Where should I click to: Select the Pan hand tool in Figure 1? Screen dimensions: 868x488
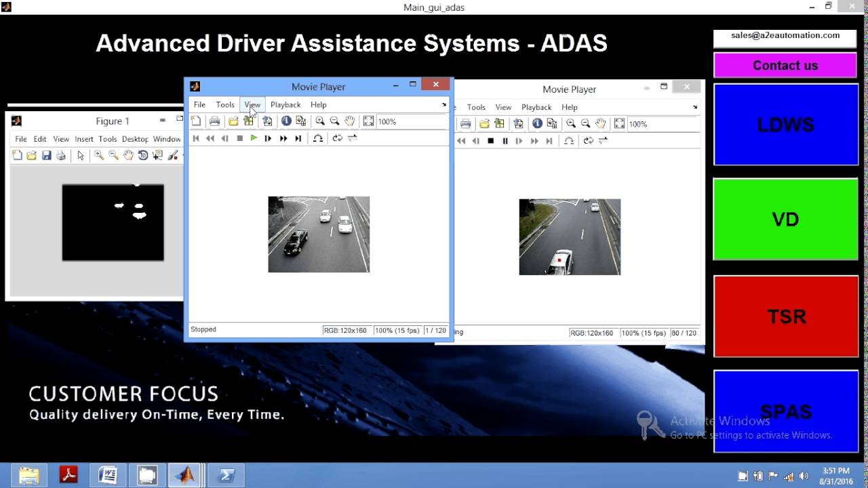[x=128, y=155]
